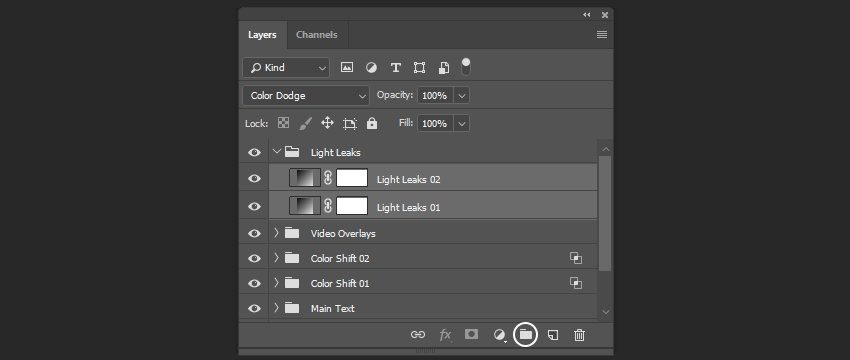Expand the Color Shift 01 group
Screen dimensions: 850x360
(x=276, y=282)
